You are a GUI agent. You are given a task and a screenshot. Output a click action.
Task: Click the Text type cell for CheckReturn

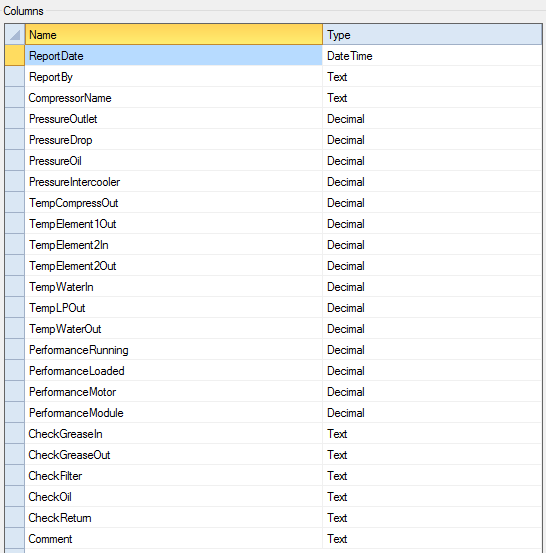432,517
